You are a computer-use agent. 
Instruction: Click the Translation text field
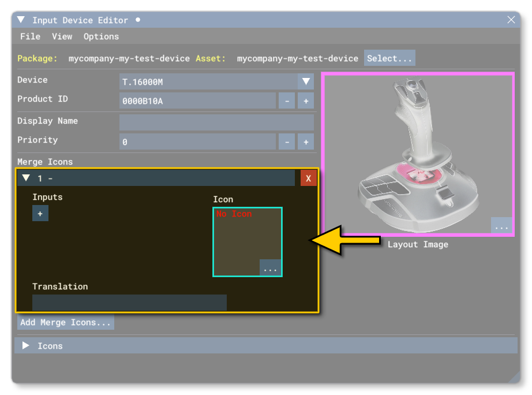click(129, 303)
